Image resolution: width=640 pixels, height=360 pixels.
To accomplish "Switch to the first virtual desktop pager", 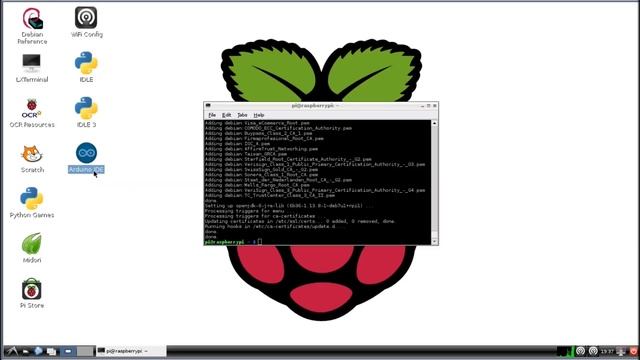I will tap(68, 351).
